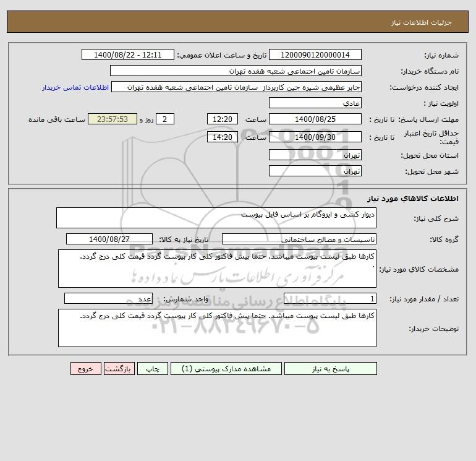476x461 pixels.
Task: Click the شماره نیاز label
Action: (441, 55)
